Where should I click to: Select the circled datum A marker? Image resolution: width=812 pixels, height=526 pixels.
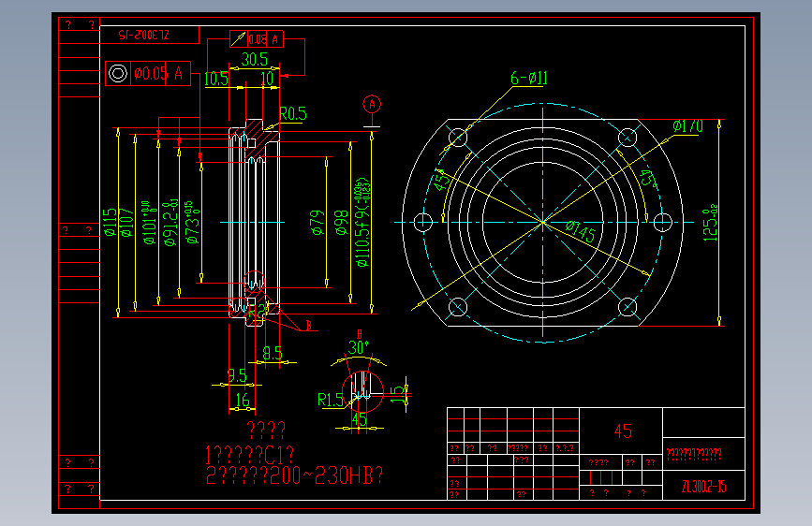coord(372,104)
